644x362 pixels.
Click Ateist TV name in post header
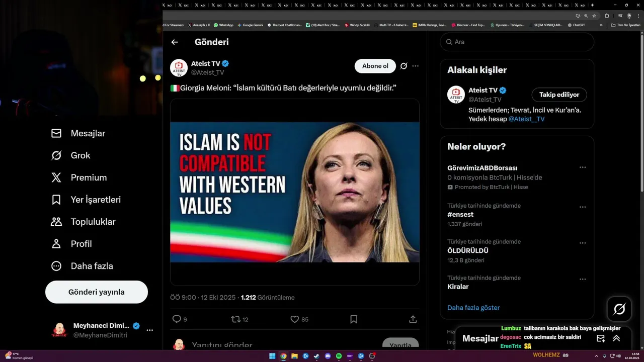point(206,64)
